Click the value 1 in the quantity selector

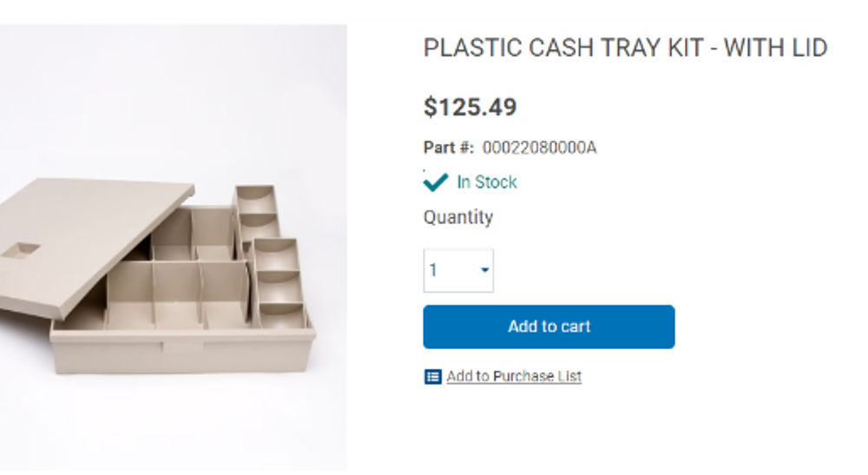434,271
